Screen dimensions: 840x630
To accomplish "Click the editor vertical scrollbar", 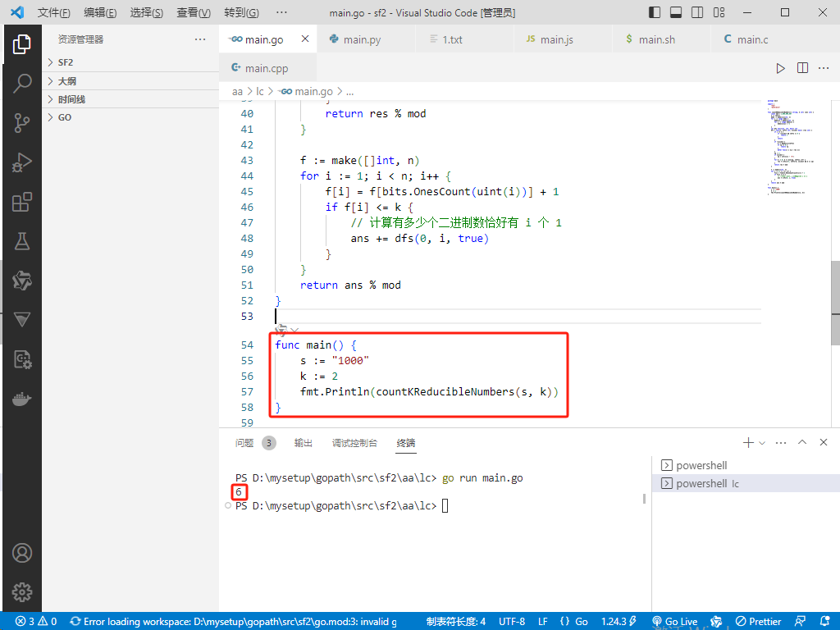I will pyautogui.click(x=835, y=303).
